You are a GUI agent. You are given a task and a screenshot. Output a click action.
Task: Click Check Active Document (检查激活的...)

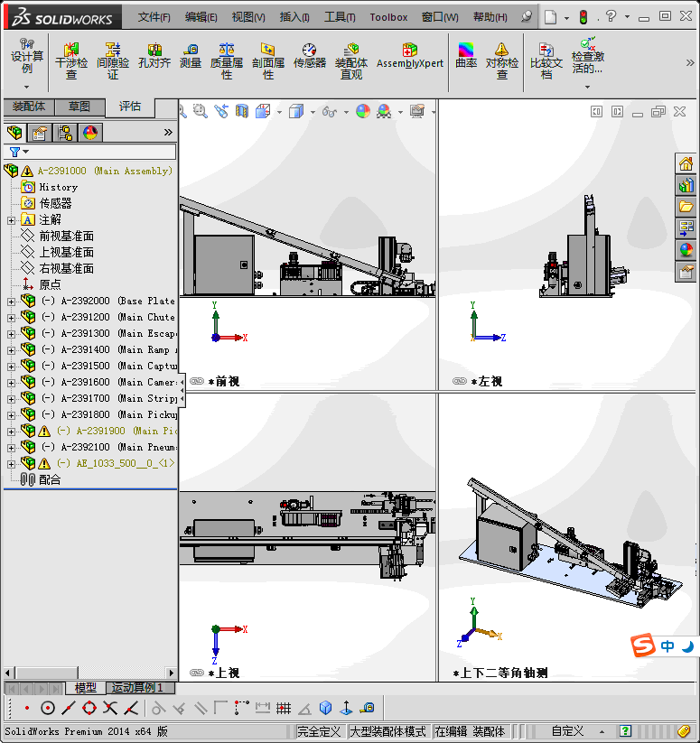[588, 57]
